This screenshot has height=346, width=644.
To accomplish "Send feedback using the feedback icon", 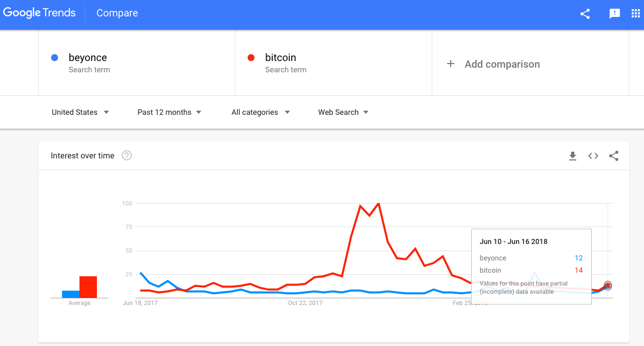I will click(x=614, y=14).
